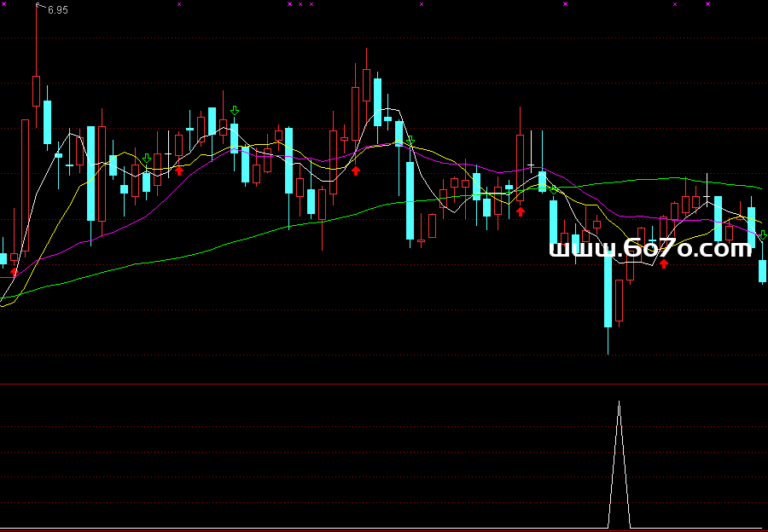Click the leftmost red up arrow signal
This screenshot has width=768, height=532.
(14, 271)
